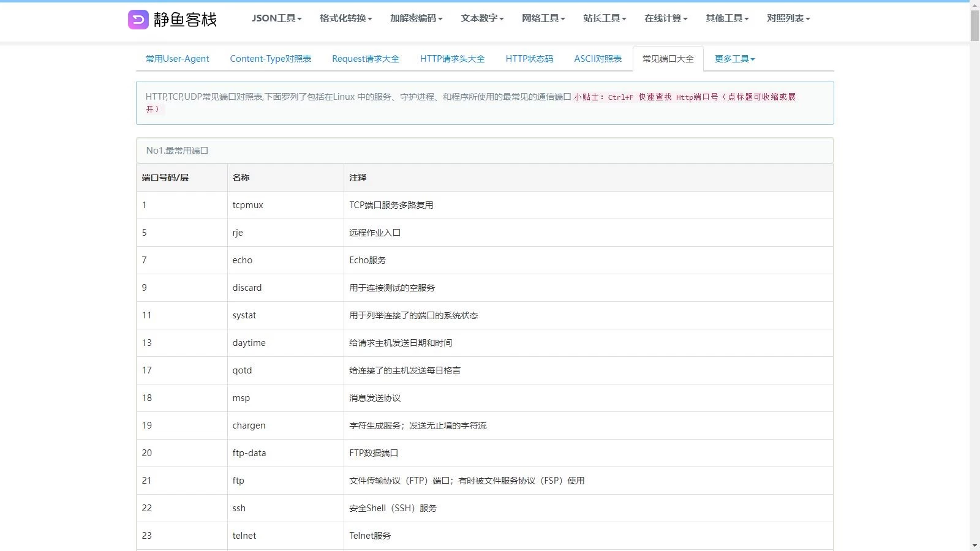Open the 网络工具 menu
The image size is (980, 551).
(543, 18)
